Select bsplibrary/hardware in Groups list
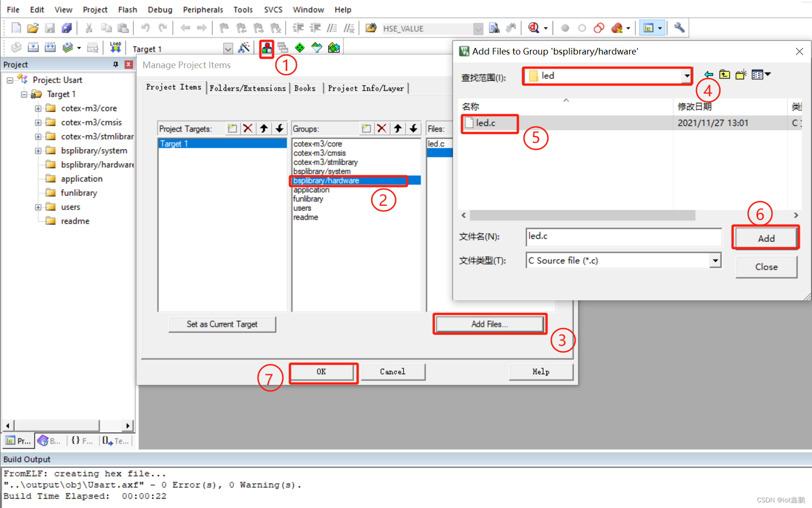Image resolution: width=812 pixels, height=508 pixels. (356, 180)
